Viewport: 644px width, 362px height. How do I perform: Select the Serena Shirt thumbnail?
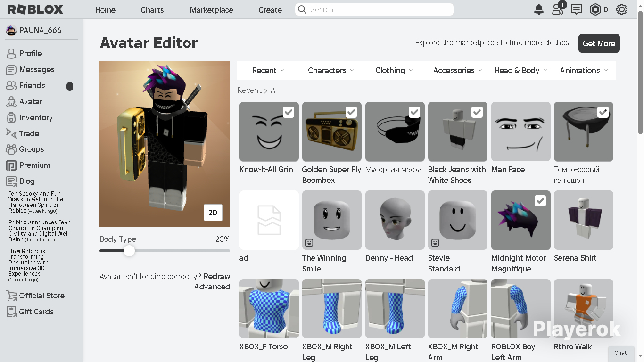[x=584, y=220]
